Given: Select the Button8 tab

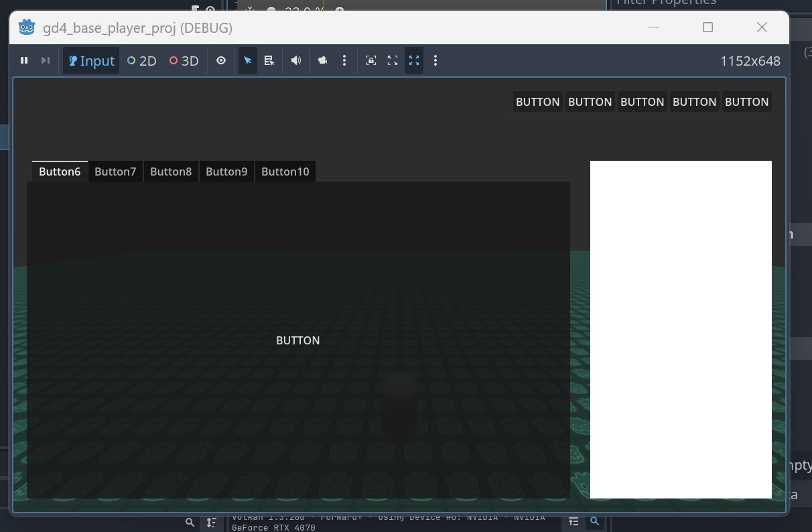Looking at the screenshot, I should (x=171, y=172).
